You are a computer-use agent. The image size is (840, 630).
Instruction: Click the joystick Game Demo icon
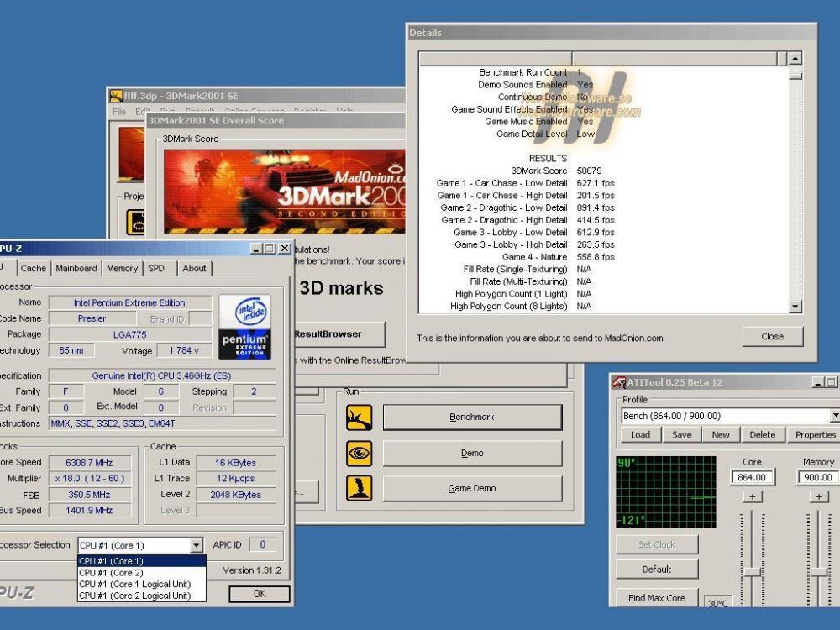tap(359, 488)
